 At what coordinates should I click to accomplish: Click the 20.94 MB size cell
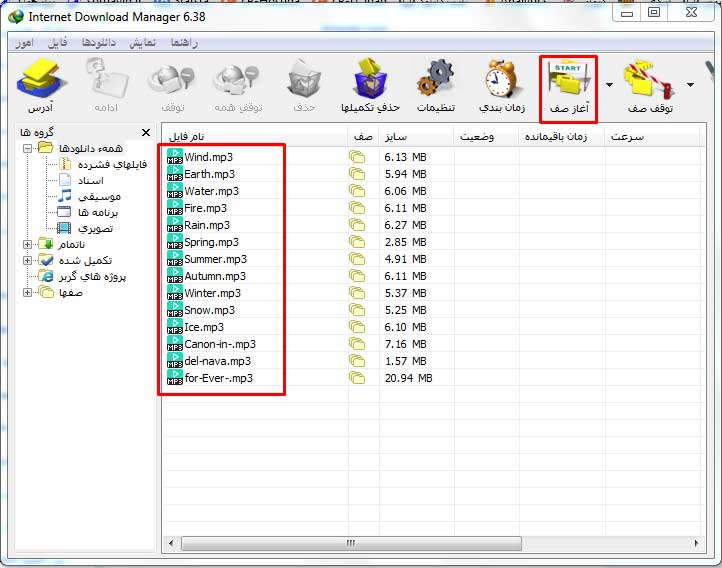[x=408, y=378]
